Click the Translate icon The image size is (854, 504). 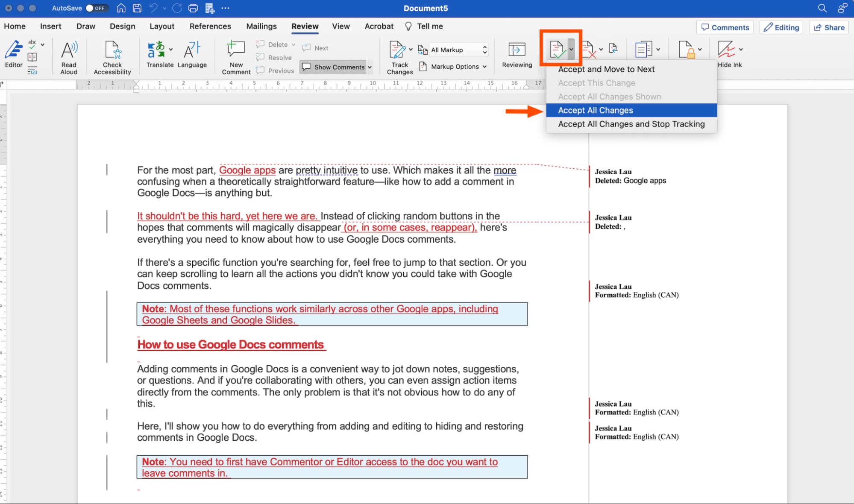156,50
